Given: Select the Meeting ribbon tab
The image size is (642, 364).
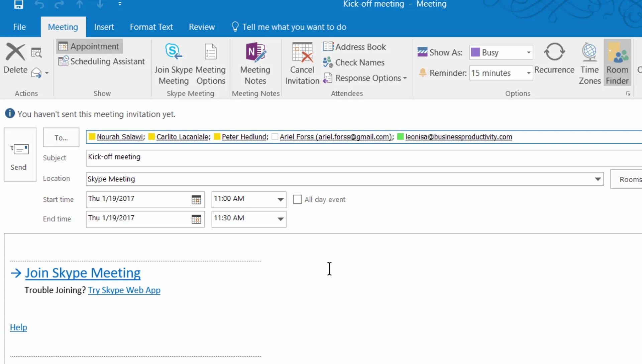Looking at the screenshot, I should click(x=63, y=27).
